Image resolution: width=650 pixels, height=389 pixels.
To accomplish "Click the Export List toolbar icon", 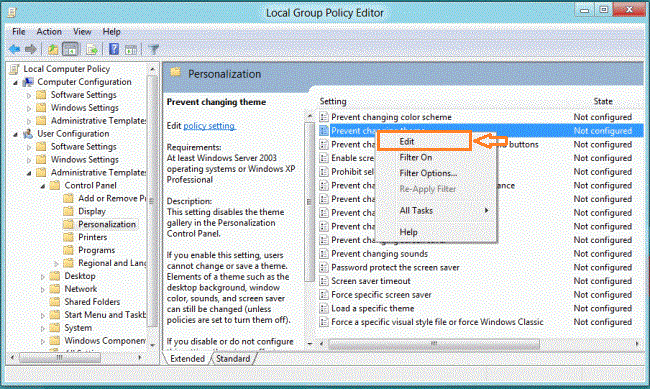I will (92, 49).
